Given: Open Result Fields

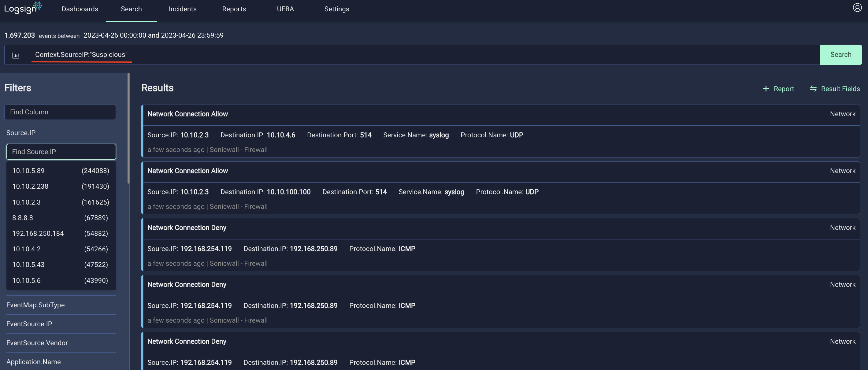Looking at the screenshot, I should coord(840,89).
